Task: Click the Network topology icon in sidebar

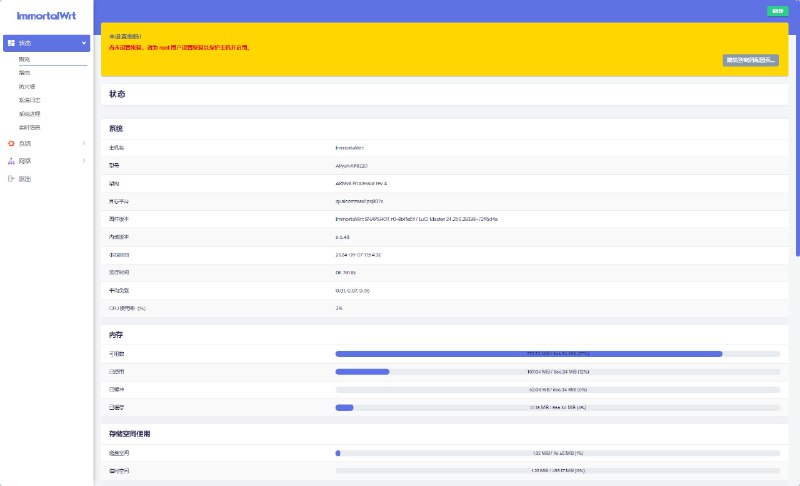Action: (x=11, y=161)
